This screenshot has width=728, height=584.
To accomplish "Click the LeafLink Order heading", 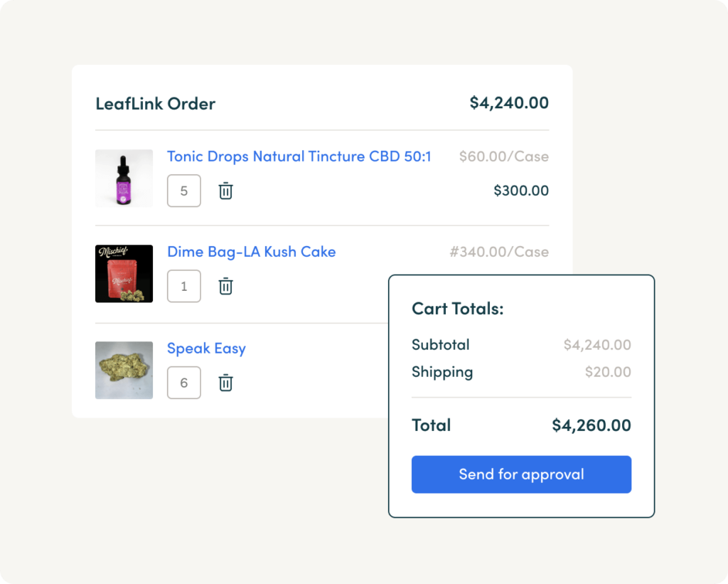I will coord(155,103).
